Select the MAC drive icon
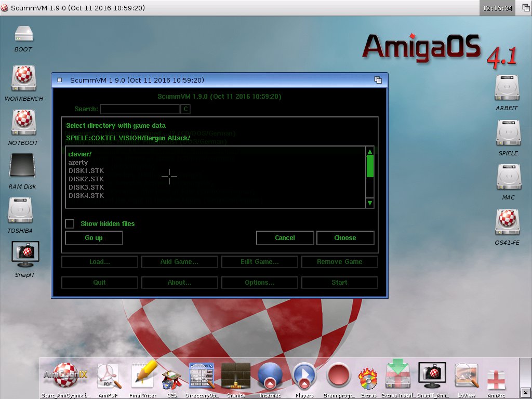532x399 pixels. [509, 177]
